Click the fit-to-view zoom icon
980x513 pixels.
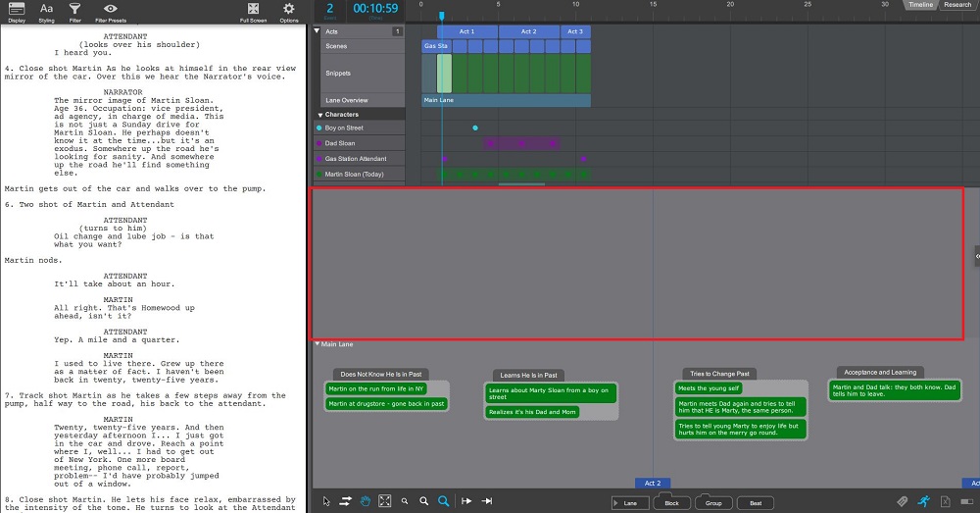pos(384,501)
